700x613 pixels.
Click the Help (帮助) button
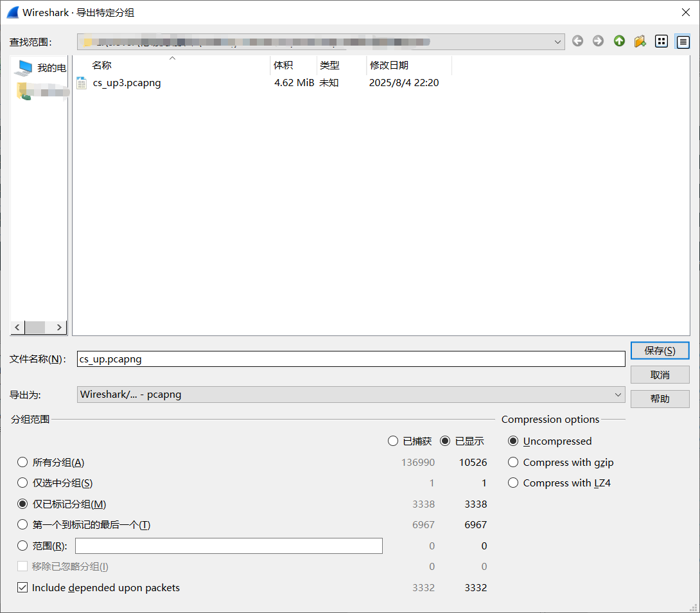click(660, 398)
